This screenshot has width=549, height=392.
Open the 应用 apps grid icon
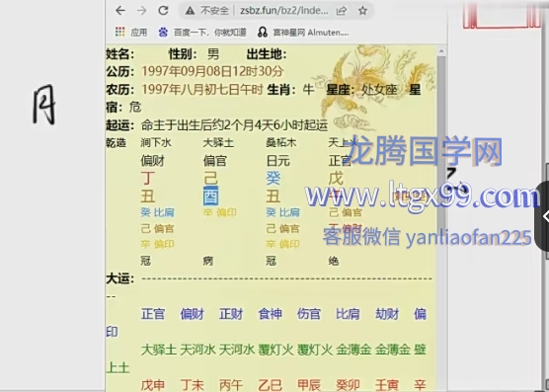120,32
